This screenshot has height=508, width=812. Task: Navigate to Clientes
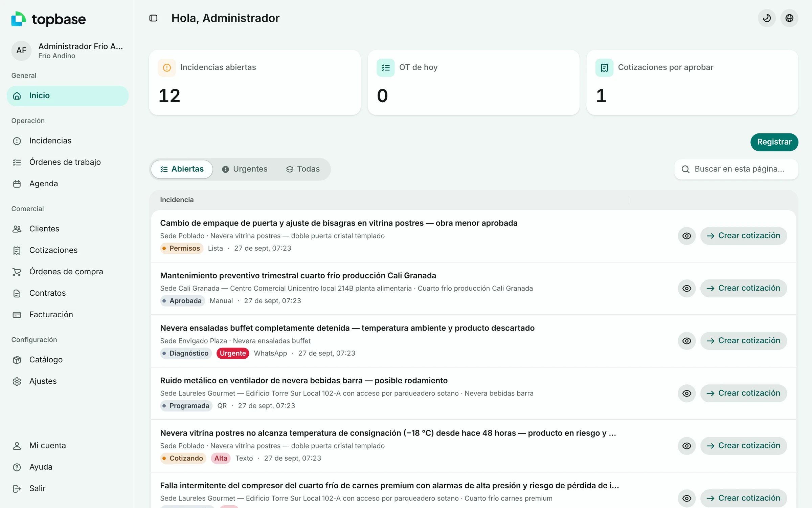point(68,229)
